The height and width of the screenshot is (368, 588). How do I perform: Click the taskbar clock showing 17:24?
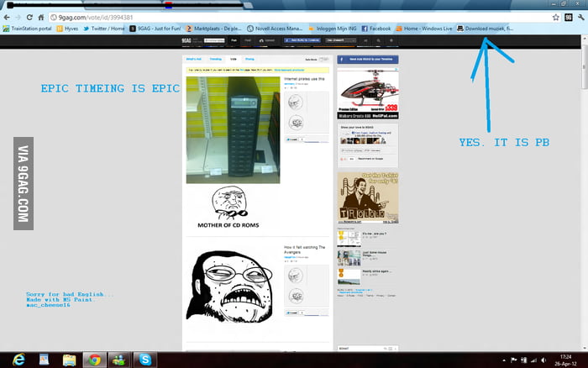click(x=565, y=360)
